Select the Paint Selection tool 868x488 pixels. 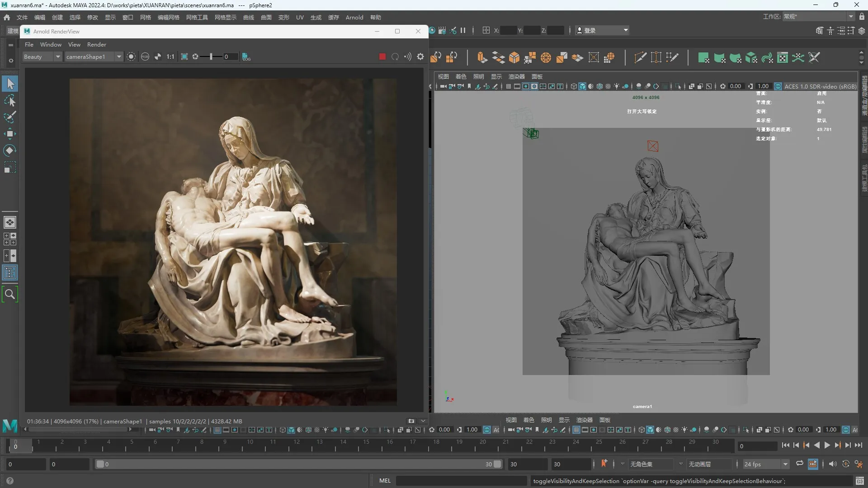pos(10,117)
